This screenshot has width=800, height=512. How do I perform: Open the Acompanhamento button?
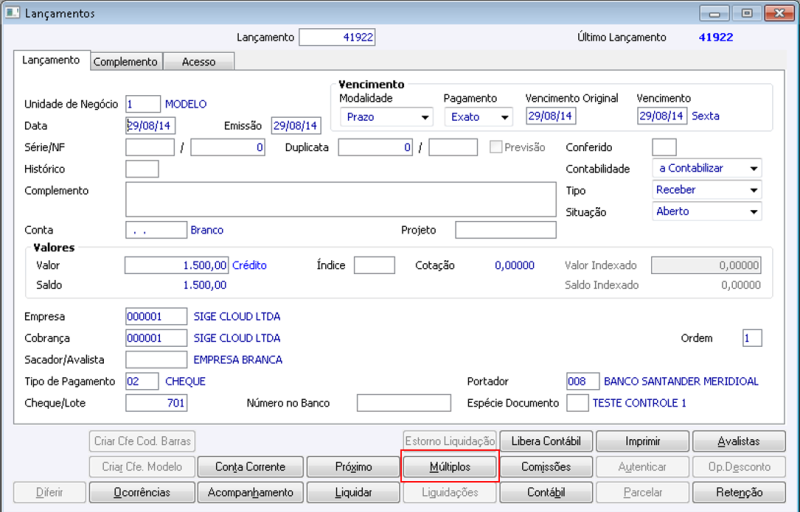[250, 492]
